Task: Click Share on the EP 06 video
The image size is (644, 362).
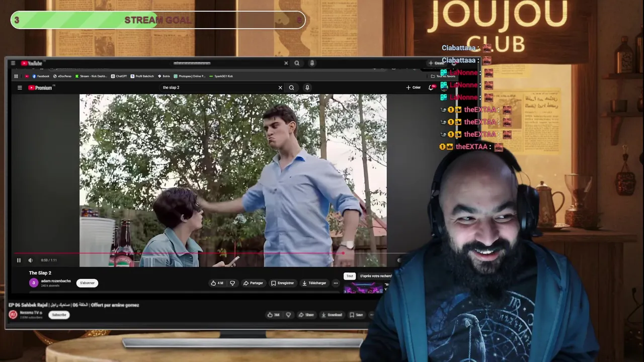Action: tap(306, 315)
